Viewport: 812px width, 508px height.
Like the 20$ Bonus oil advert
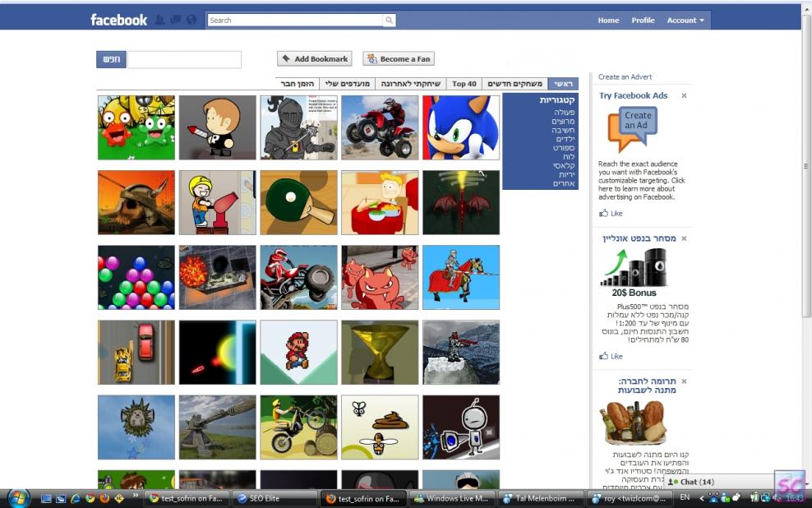[x=611, y=356]
